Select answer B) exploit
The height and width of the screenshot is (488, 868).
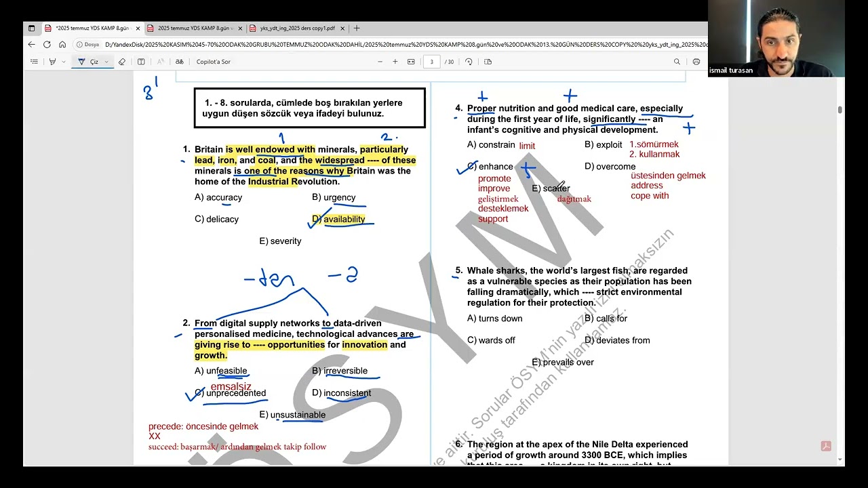coord(604,144)
